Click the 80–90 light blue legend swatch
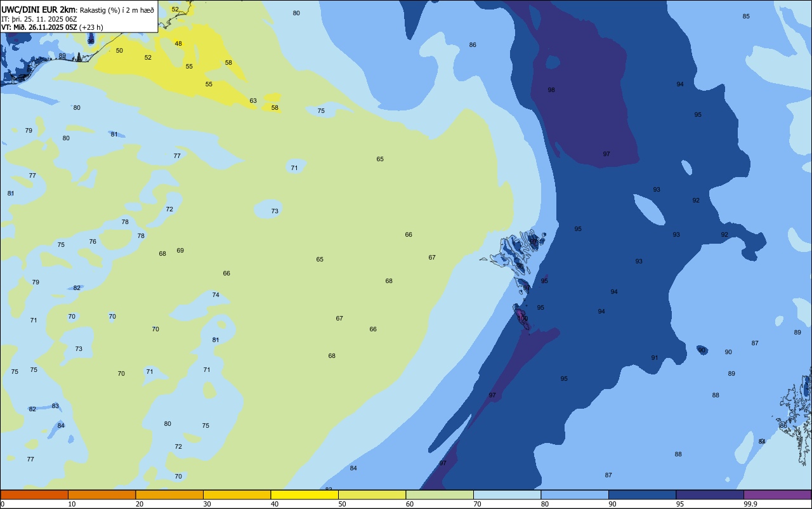 click(575, 494)
